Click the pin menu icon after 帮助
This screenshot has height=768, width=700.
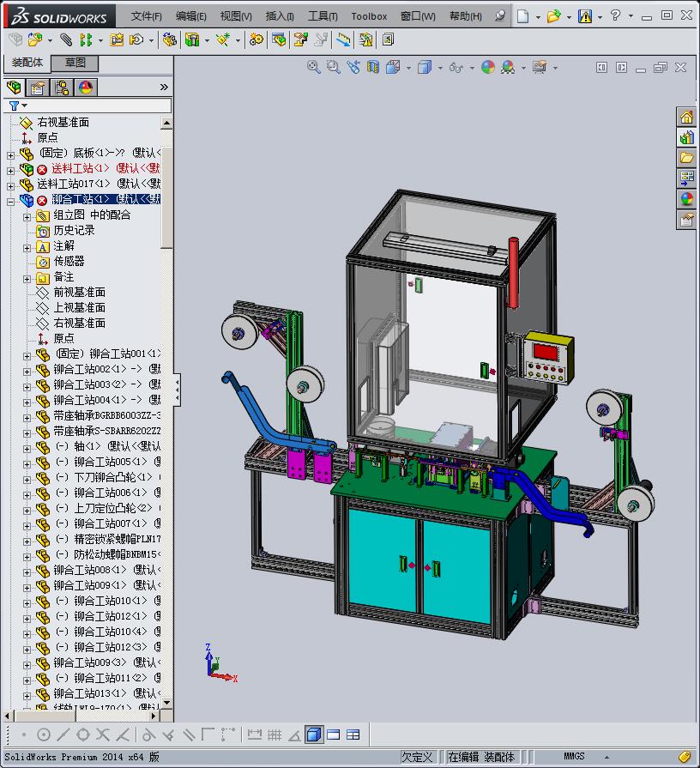[500, 16]
